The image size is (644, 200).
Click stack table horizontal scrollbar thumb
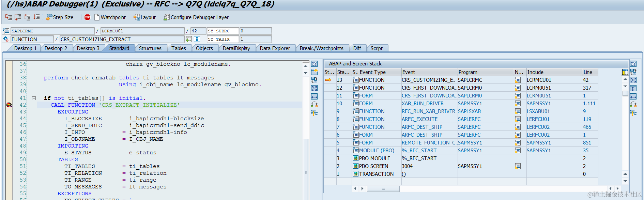[383, 188]
